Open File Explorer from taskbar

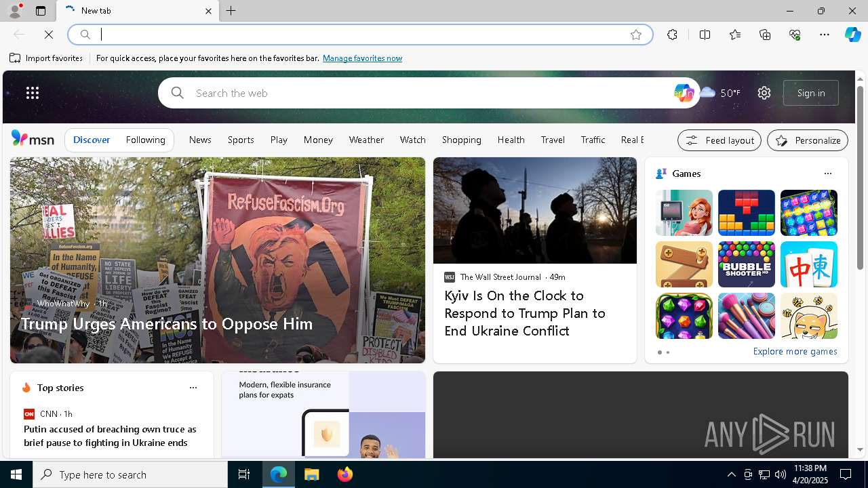(x=312, y=474)
